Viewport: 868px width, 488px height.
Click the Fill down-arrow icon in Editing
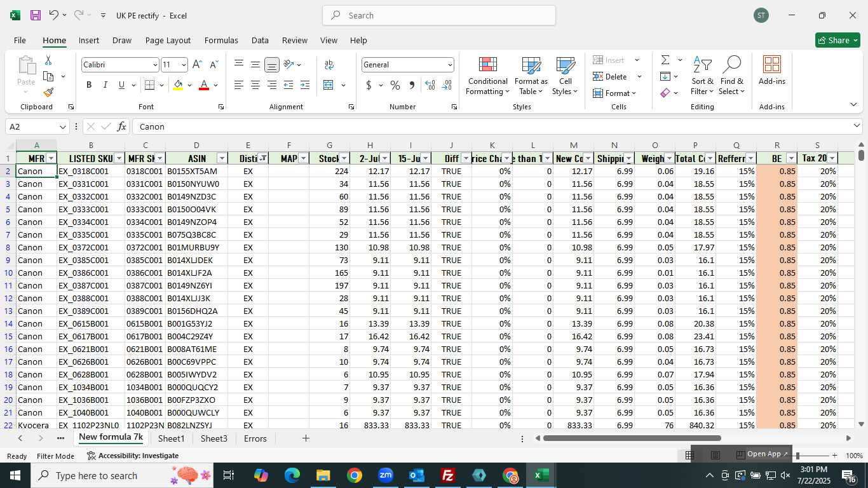tap(665, 76)
